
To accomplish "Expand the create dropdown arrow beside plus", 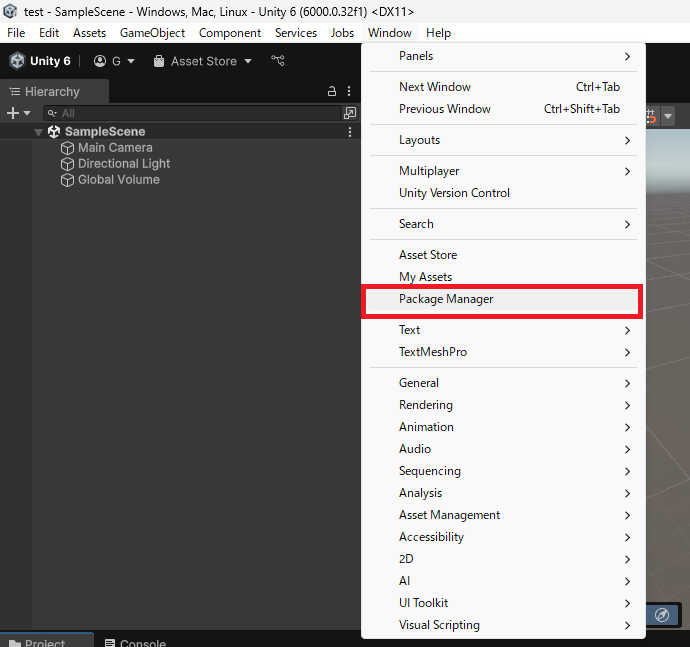I will 27,113.
